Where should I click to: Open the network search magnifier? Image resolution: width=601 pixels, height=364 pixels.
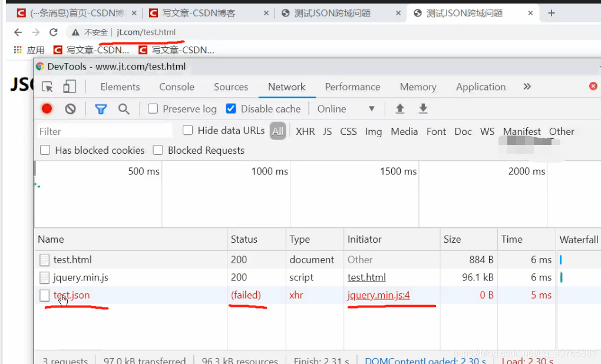click(x=123, y=109)
